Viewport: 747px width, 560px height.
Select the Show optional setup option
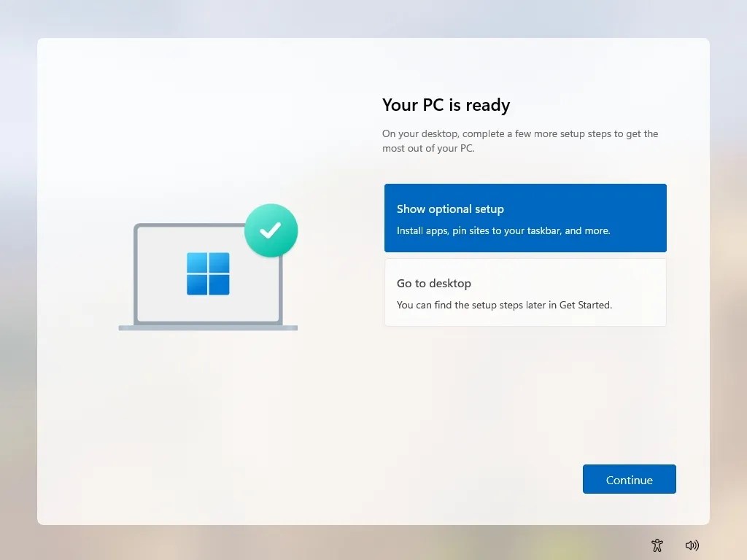click(x=525, y=217)
